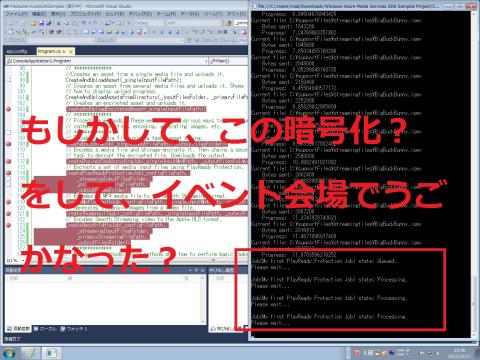This screenshot has width=480, height=360.
Task: Click the first pinned taskbar app button
Action: [31, 353]
